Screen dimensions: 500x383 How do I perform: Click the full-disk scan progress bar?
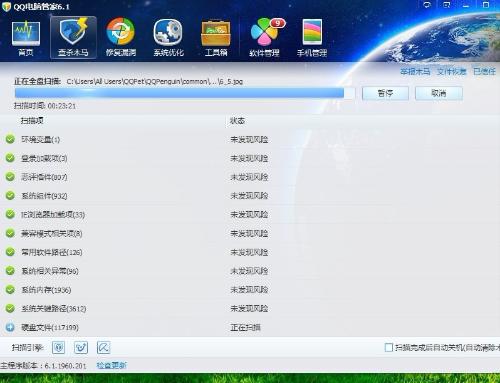[185, 93]
